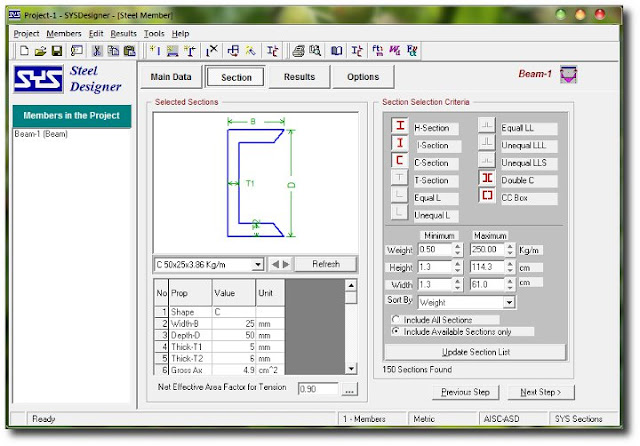Viewport: 640px width, 446px height.
Task: Click the open book toolbar icon
Action: click(x=336, y=51)
